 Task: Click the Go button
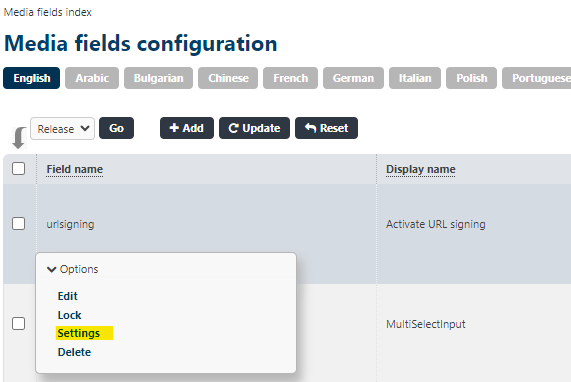(117, 128)
